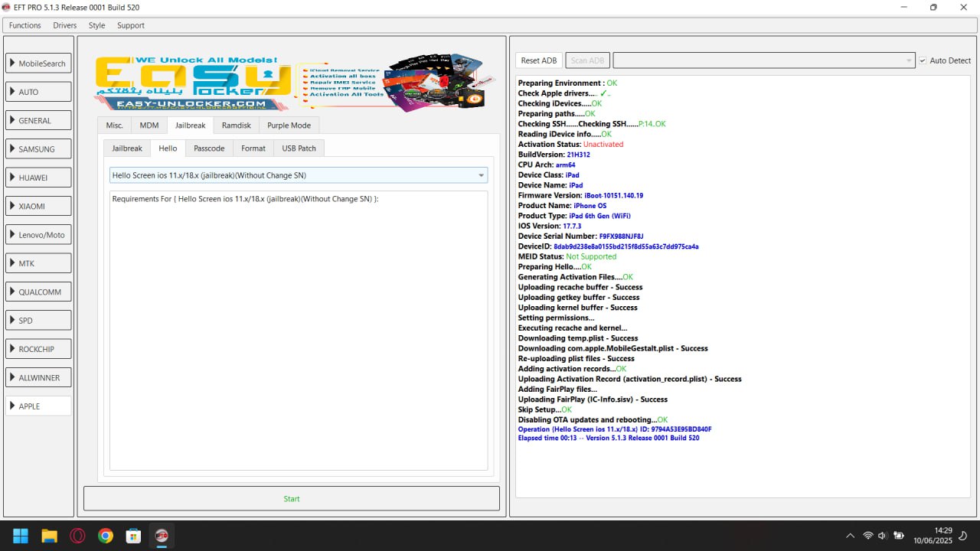This screenshot has height=551, width=980.
Task: Click the battery tray icon
Action: [899, 536]
